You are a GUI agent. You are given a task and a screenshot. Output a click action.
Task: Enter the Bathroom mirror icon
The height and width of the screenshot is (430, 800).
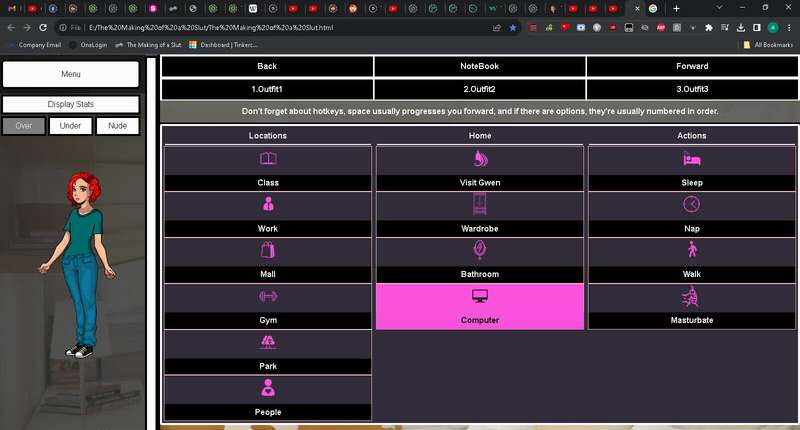coord(480,249)
